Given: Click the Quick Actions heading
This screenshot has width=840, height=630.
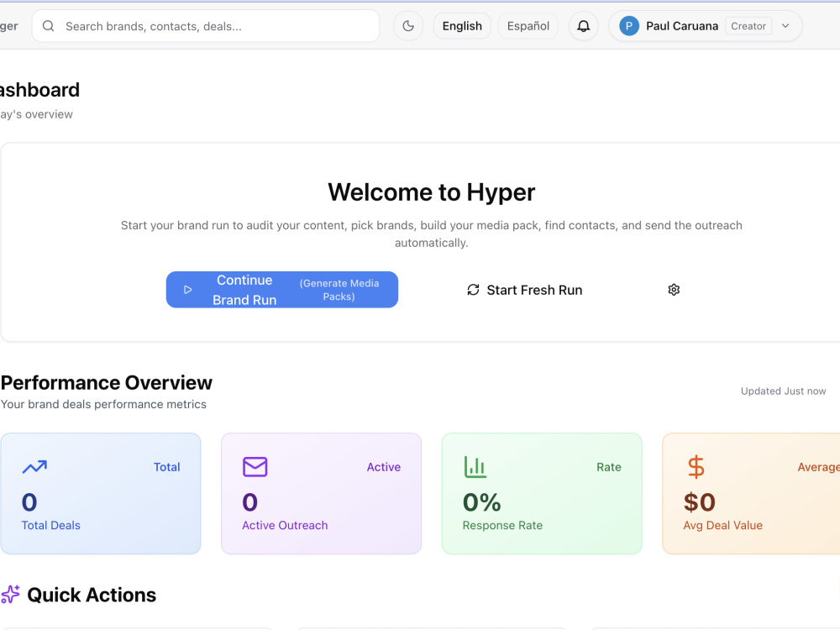Looking at the screenshot, I should pos(92,596).
